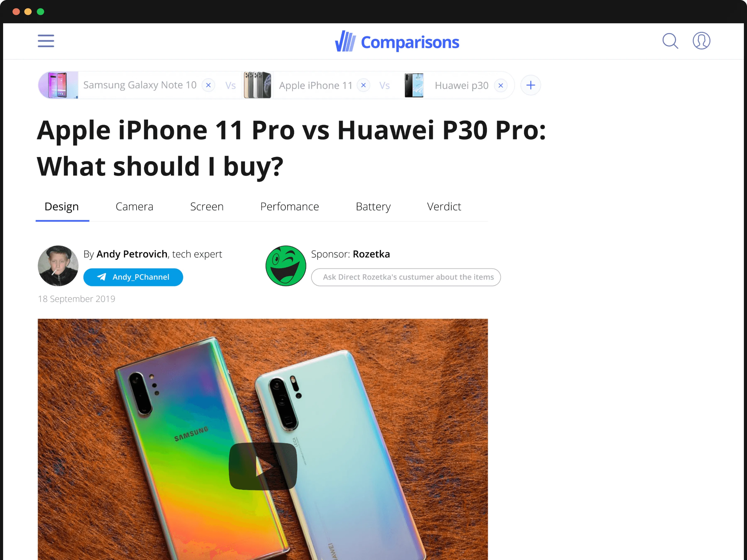The width and height of the screenshot is (747, 560).
Task: Click Andy Petrovich author avatar
Action: click(58, 266)
